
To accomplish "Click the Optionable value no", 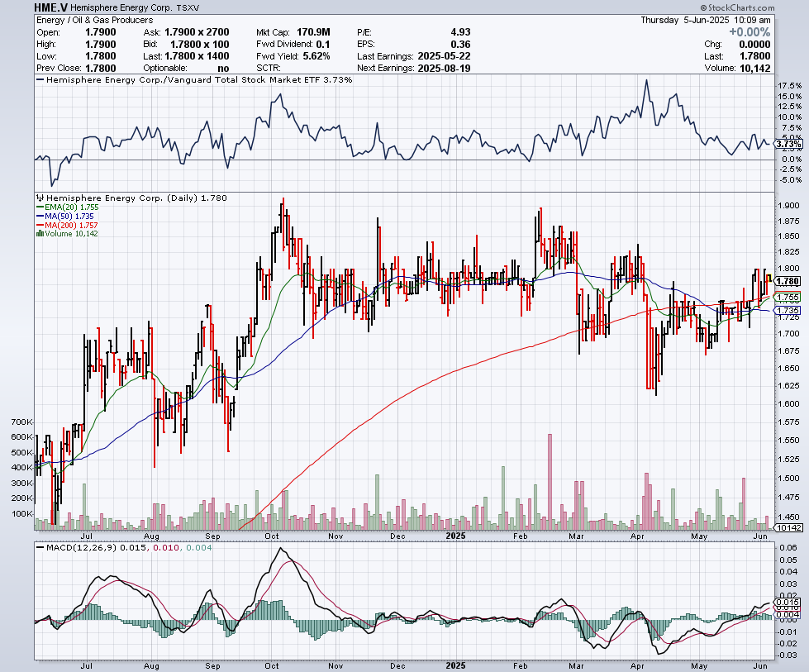I will [223, 68].
